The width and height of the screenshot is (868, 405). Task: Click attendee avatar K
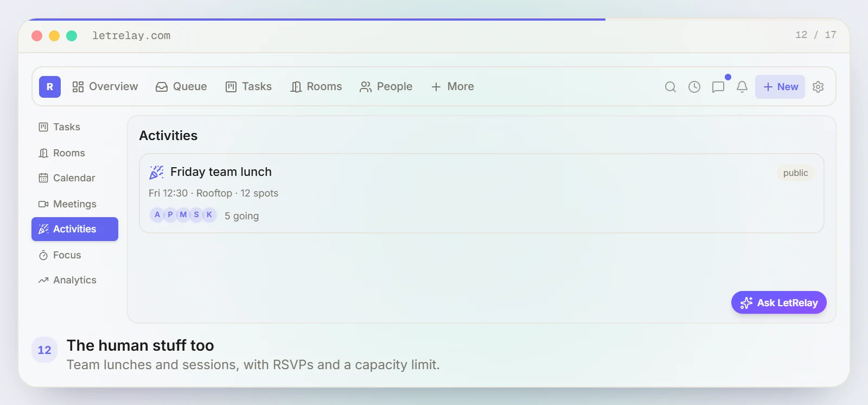(x=209, y=215)
